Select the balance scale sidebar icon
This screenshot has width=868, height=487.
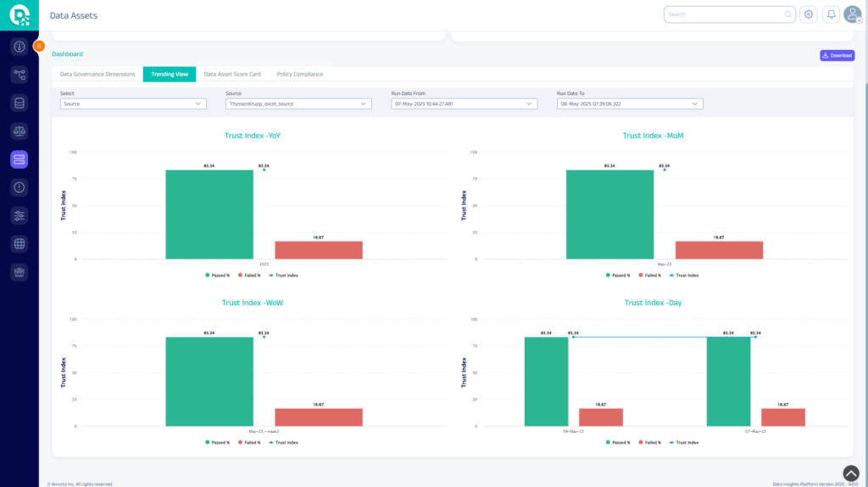click(19, 131)
